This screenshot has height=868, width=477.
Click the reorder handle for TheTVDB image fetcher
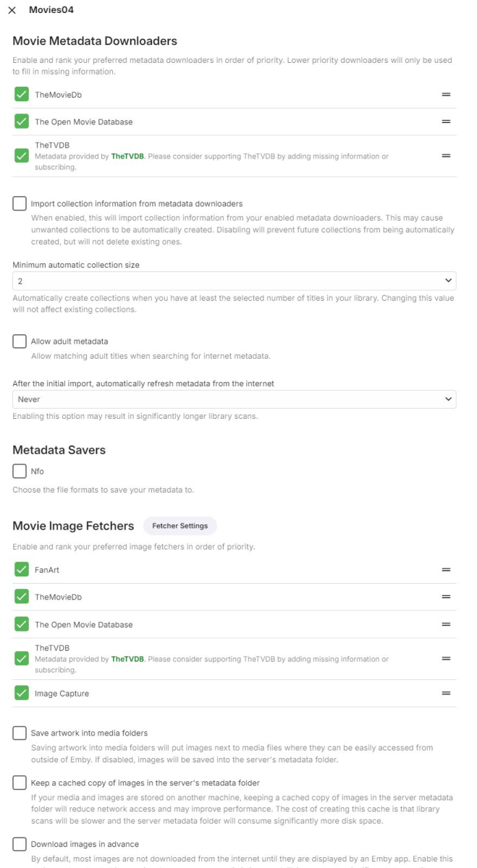tap(446, 658)
